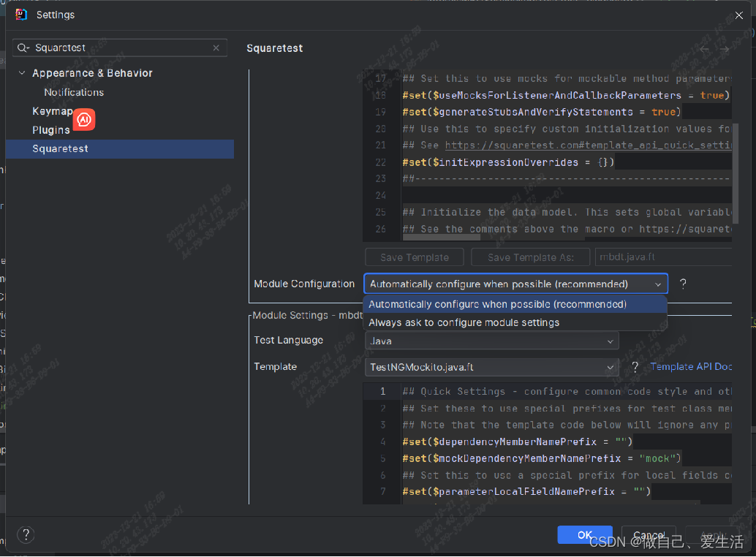Image resolution: width=756 pixels, height=557 pixels.
Task: Open the Template dropdown
Action: 491,367
